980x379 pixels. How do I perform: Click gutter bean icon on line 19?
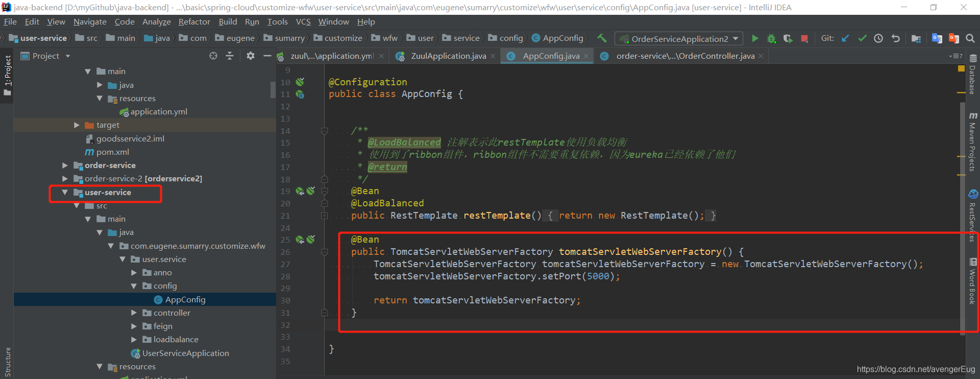(x=300, y=191)
